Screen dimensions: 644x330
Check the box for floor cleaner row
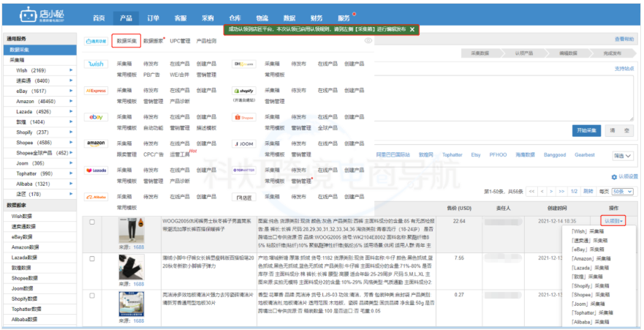pos(92,296)
